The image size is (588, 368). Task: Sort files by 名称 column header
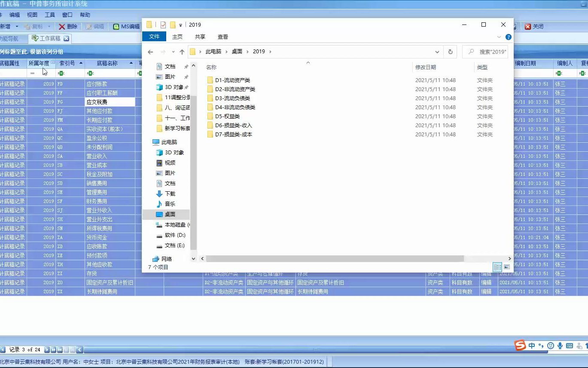point(211,67)
